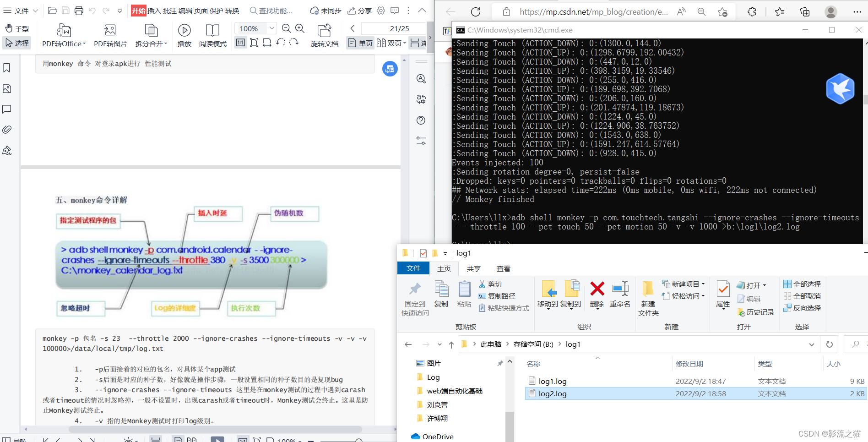Image resolution: width=868 pixels, height=442 pixels.
Task: Expand the 轻松访问 dropdown in ribbon
Action: click(x=684, y=295)
